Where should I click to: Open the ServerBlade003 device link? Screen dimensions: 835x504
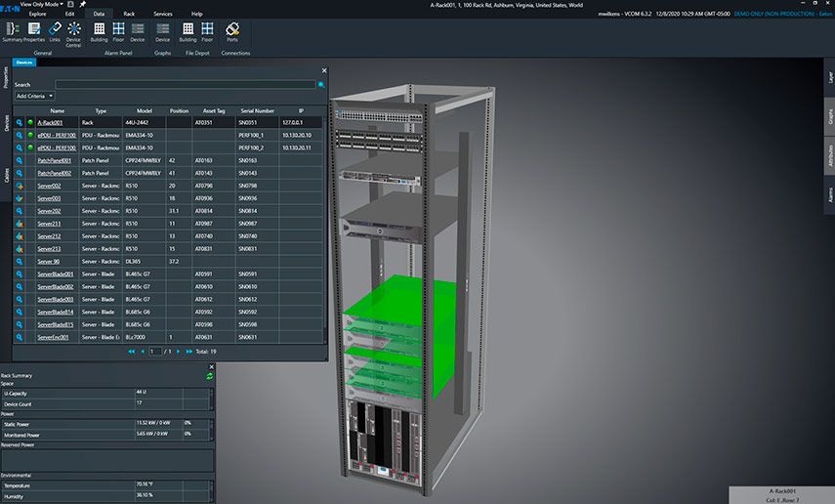click(56, 300)
